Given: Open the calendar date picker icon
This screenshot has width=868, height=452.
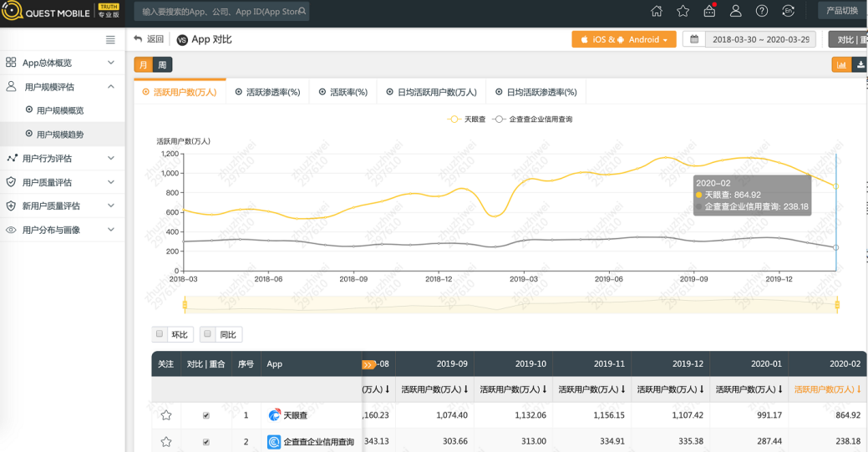Looking at the screenshot, I should pos(694,39).
